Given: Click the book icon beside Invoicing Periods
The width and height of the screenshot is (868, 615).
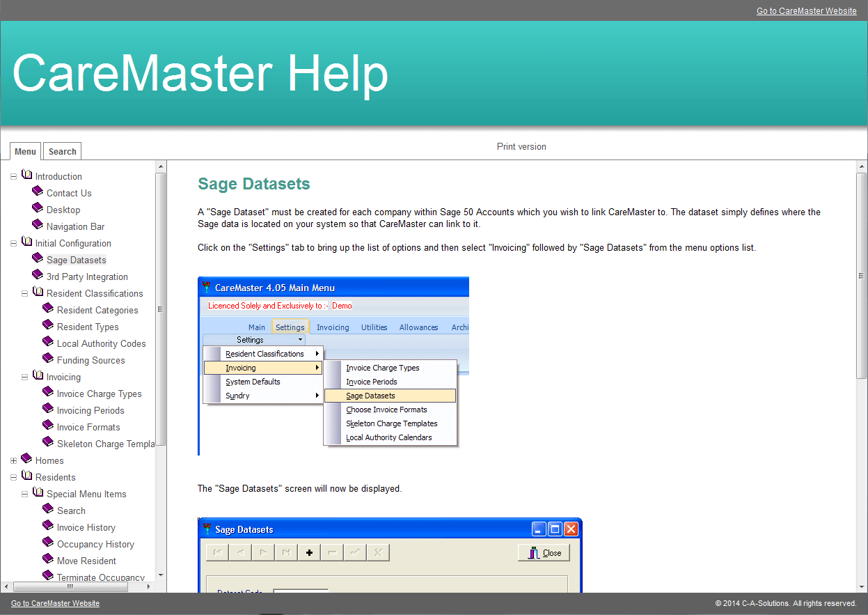Looking at the screenshot, I should 48,409.
